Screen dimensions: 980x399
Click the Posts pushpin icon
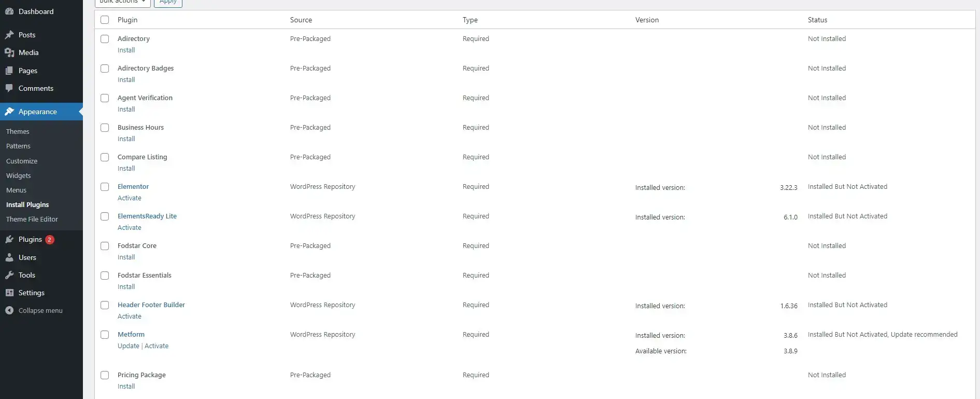coord(9,35)
